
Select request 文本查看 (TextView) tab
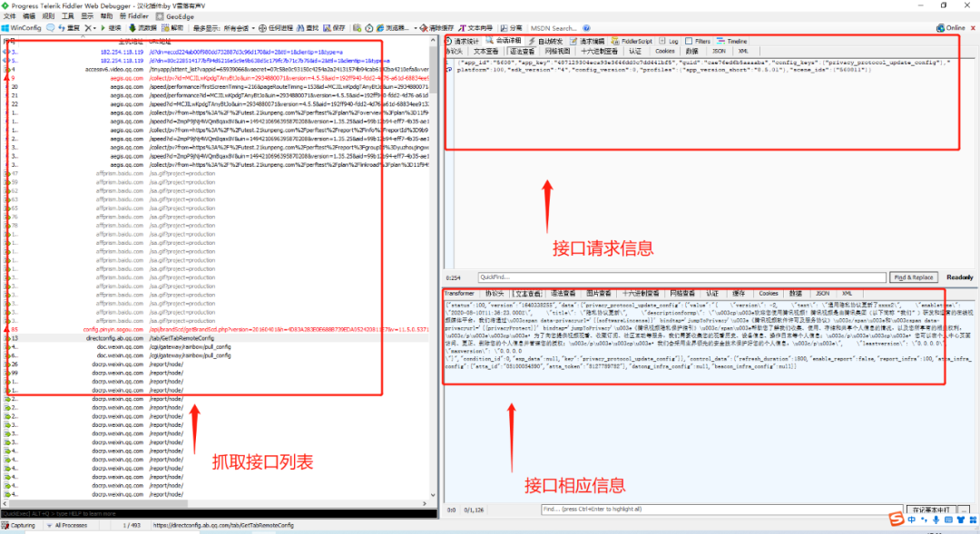[x=485, y=51]
